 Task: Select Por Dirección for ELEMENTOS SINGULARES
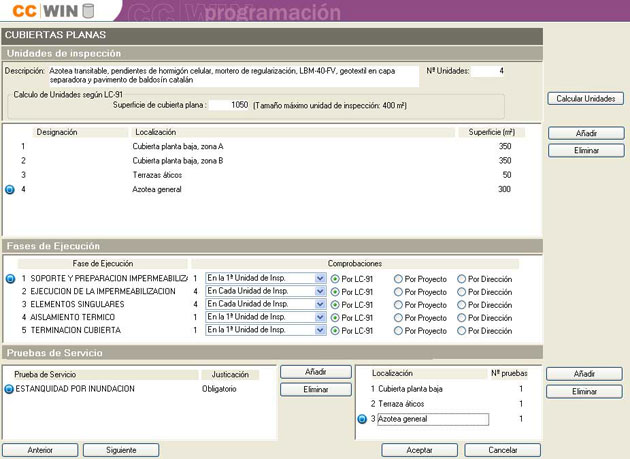461,304
